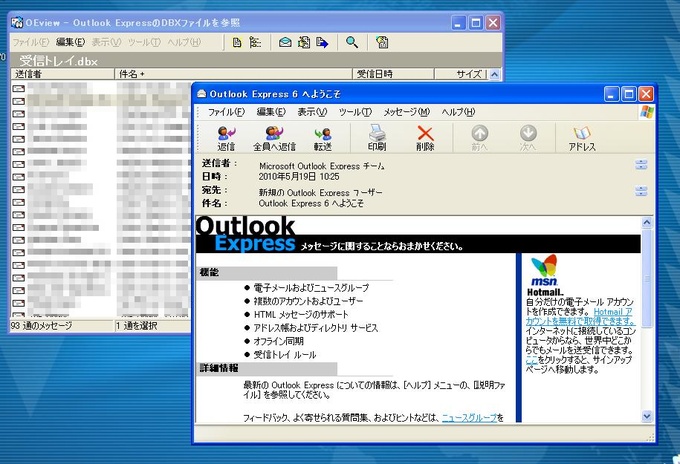Click the Windows flag logo in Outlook Express window
Image resolution: width=680 pixels, height=464 pixels.
pyautogui.click(x=646, y=112)
